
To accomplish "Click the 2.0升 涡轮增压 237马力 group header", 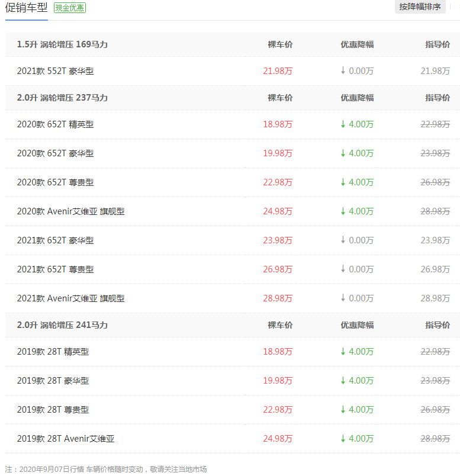I will point(62,98).
